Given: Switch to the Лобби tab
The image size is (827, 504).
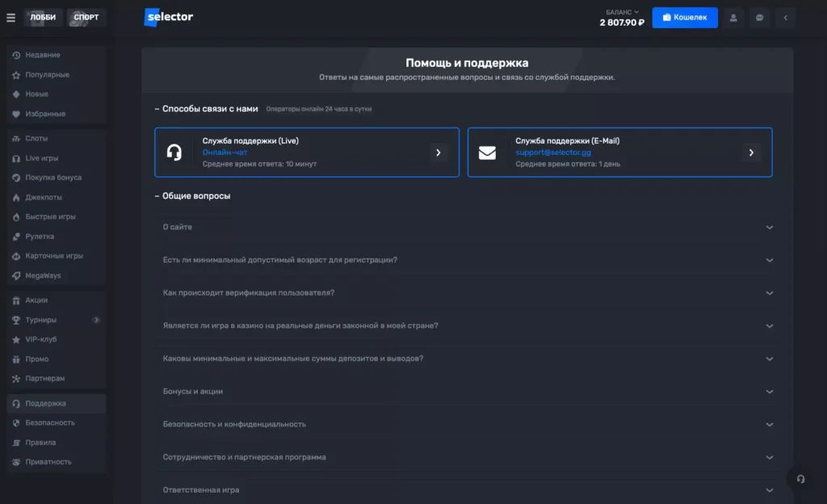Looking at the screenshot, I should 43,18.
